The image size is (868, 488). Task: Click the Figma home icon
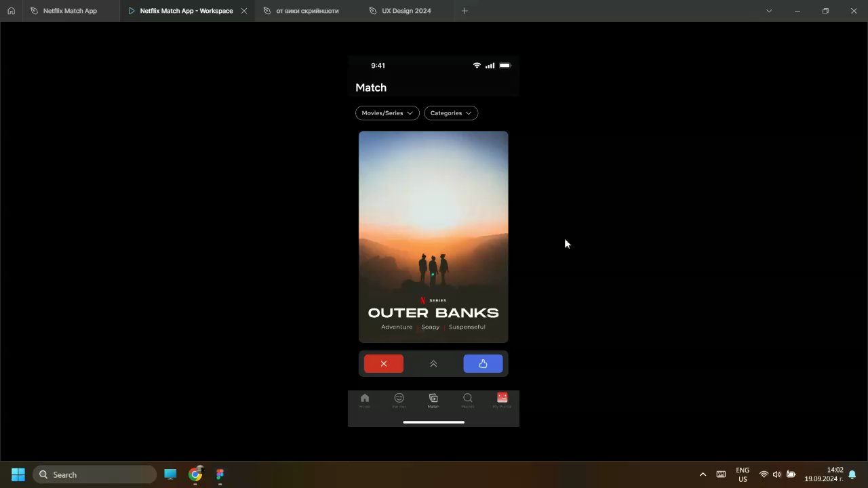(x=11, y=11)
